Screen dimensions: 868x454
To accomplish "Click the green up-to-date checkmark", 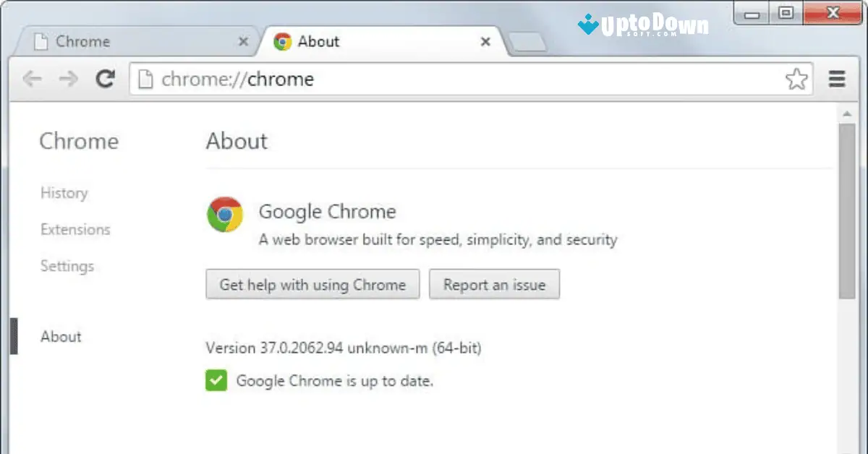I will pos(215,380).
